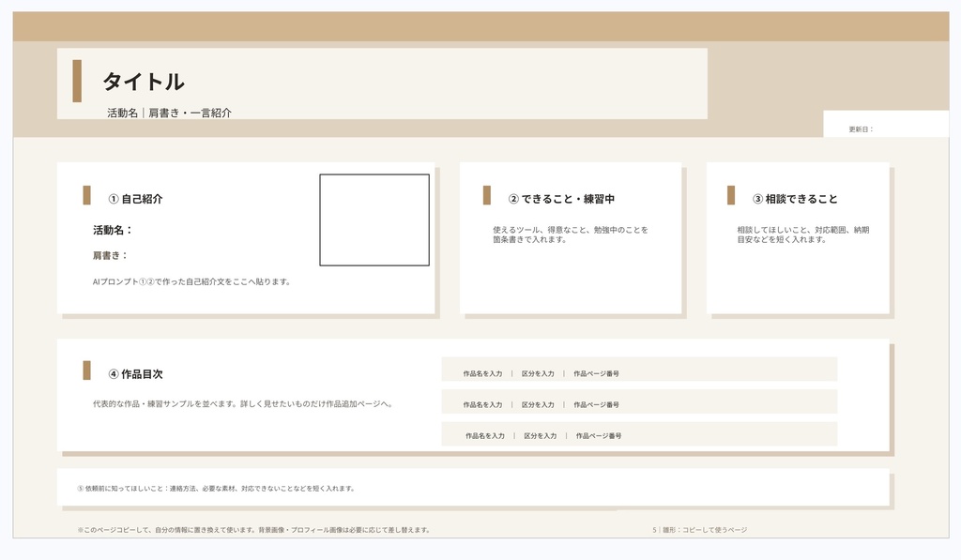961x560 pixels.
Task: Click 作品名を入力 in the third works row
Action: 485,436
